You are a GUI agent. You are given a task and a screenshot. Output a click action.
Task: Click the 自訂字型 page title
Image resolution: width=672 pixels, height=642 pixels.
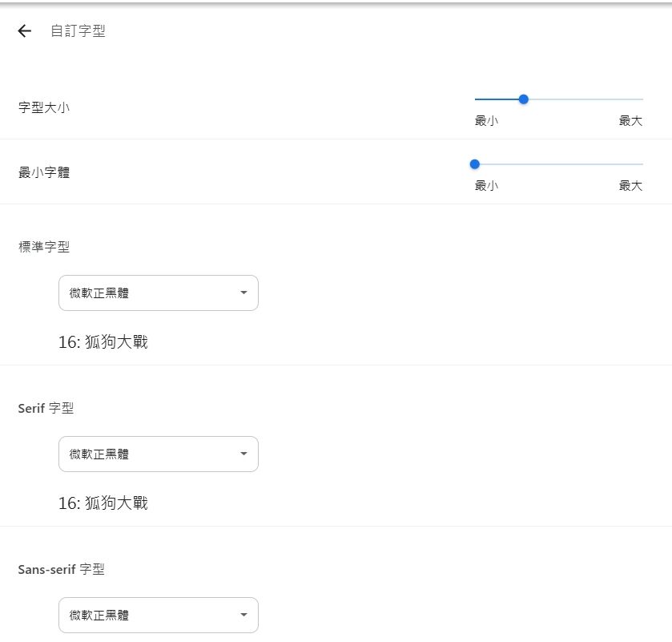tap(78, 31)
